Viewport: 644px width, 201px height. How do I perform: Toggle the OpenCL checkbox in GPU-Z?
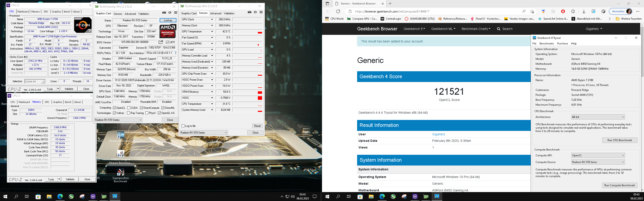(114, 108)
